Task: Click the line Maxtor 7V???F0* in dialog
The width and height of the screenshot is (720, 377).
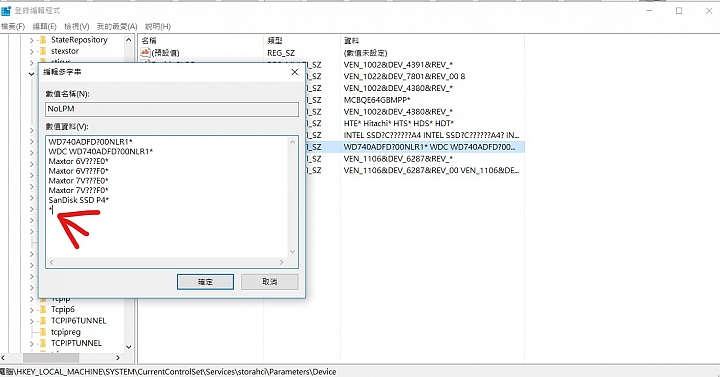Action: [x=79, y=190]
